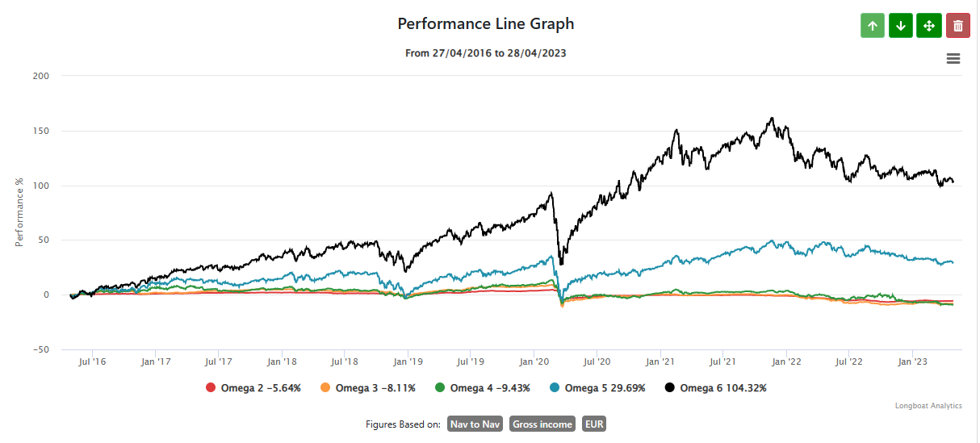Hide the Omega 5 legend entry

605,388
